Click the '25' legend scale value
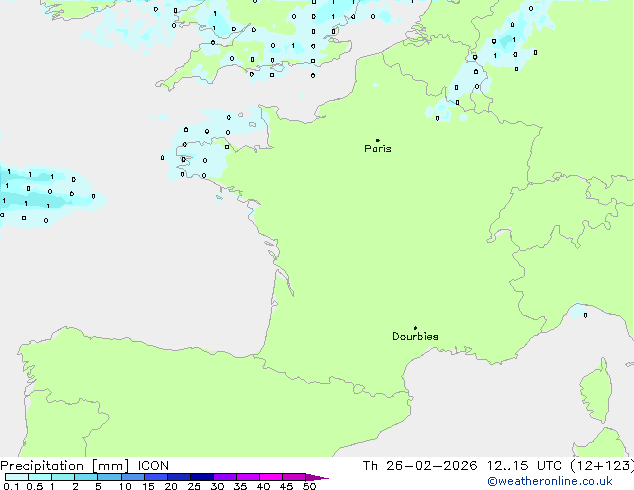Viewport: 634px width, 490px height. click(194, 486)
